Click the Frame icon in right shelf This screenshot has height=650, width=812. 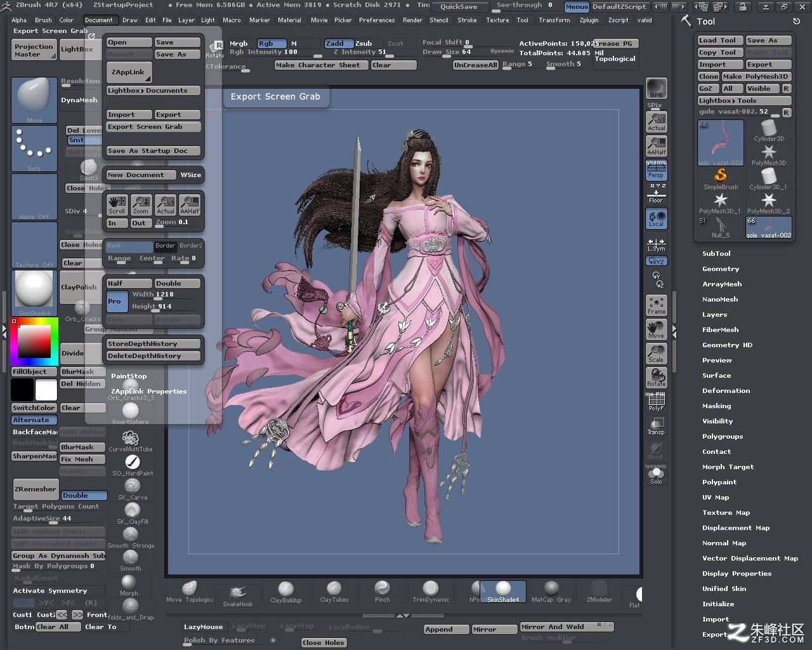(x=656, y=305)
